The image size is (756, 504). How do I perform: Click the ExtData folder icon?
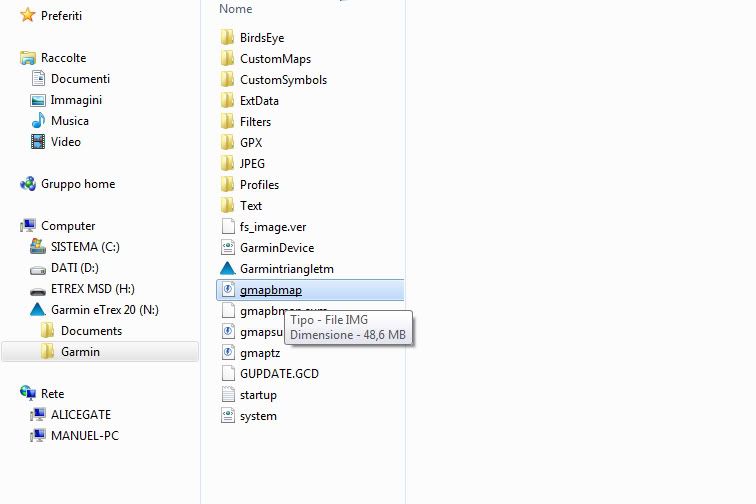(x=228, y=100)
